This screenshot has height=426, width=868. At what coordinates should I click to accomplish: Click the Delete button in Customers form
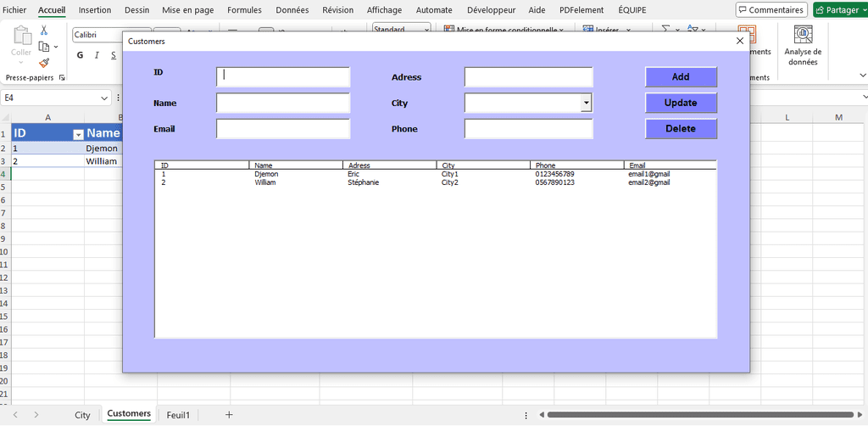(681, 128)
